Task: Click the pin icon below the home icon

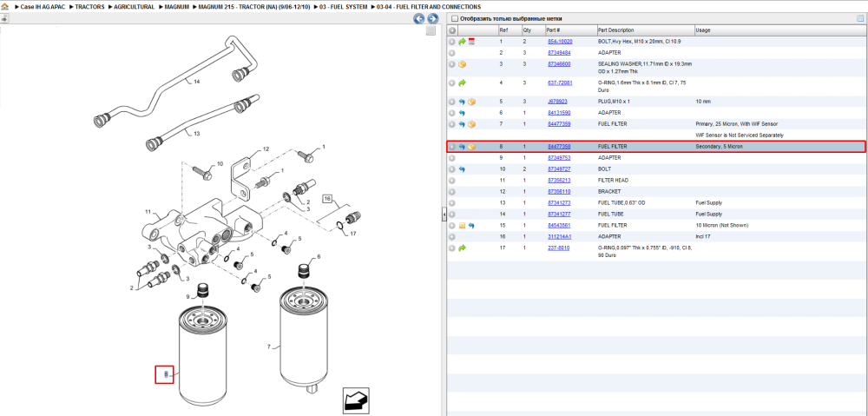Action: point(4,18)
